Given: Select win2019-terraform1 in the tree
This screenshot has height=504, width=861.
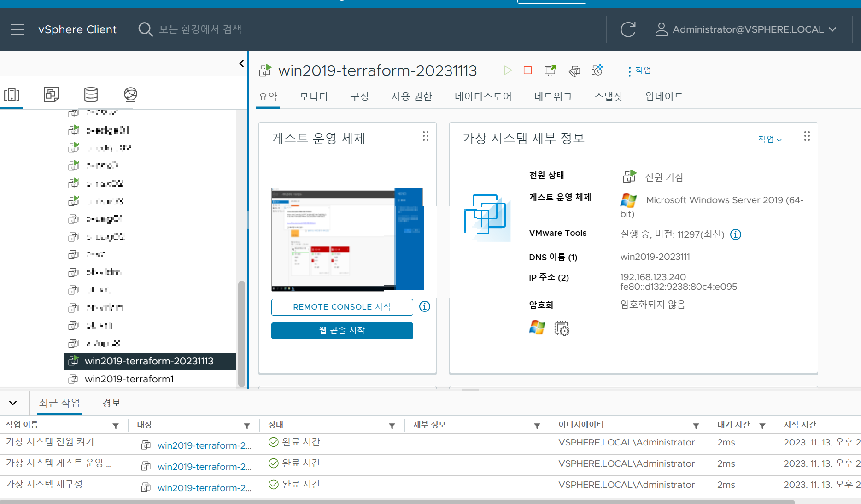Looking at the screenshot, I should pos(129,379).
